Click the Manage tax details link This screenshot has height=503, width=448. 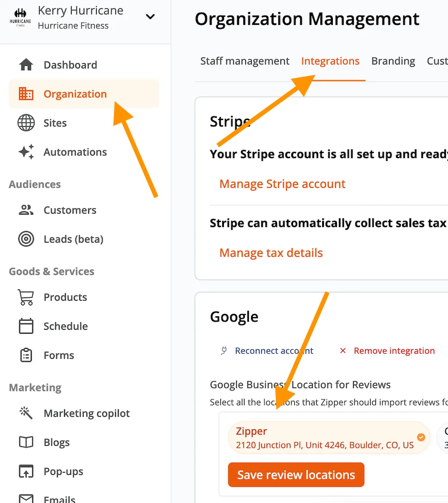pyautogui.click(x=271, y=253)
